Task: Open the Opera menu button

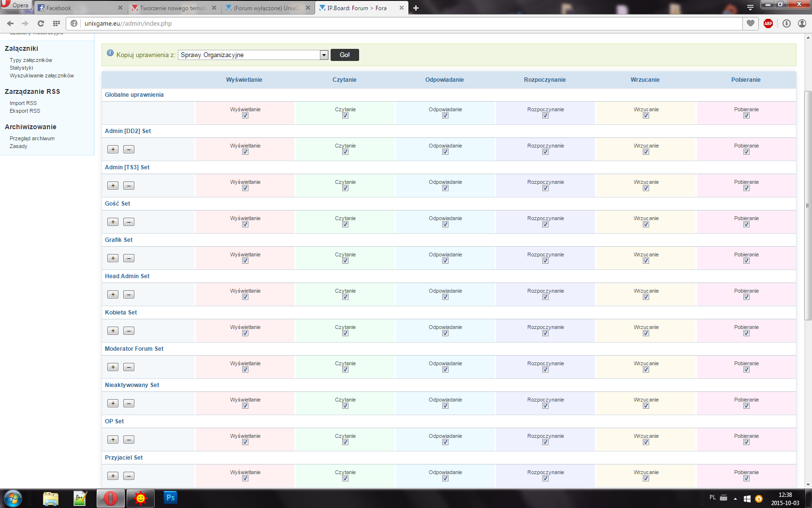Action: coord(15,5)
